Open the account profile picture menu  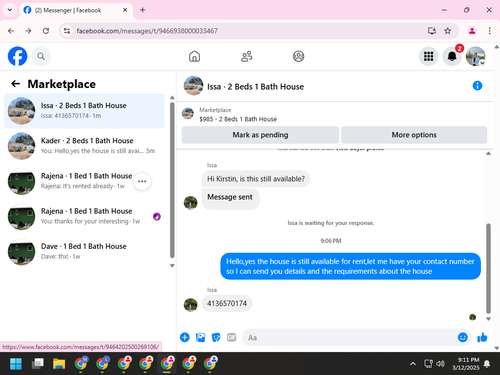pos(475,56)
